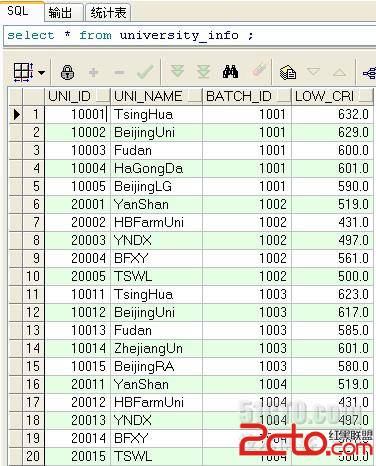This screenshot has width=376, height=466.
Task: Click the HaGongDa name cell
Action: point(156,168)
